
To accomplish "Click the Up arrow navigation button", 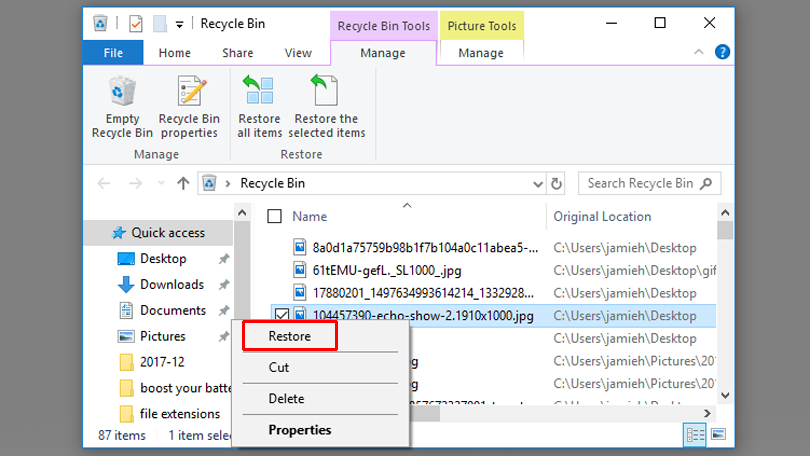I will [x=183, y=183].
